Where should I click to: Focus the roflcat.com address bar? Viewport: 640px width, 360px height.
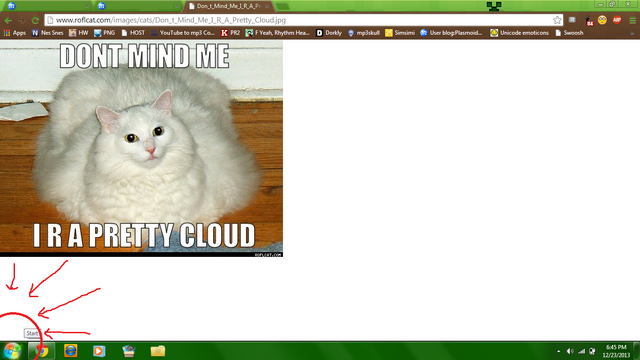point(302,20)
